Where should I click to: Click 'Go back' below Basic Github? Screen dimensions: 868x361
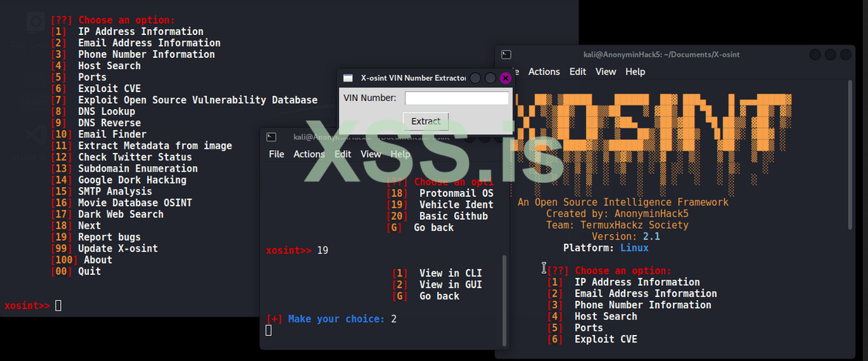[x=433, y=227]
